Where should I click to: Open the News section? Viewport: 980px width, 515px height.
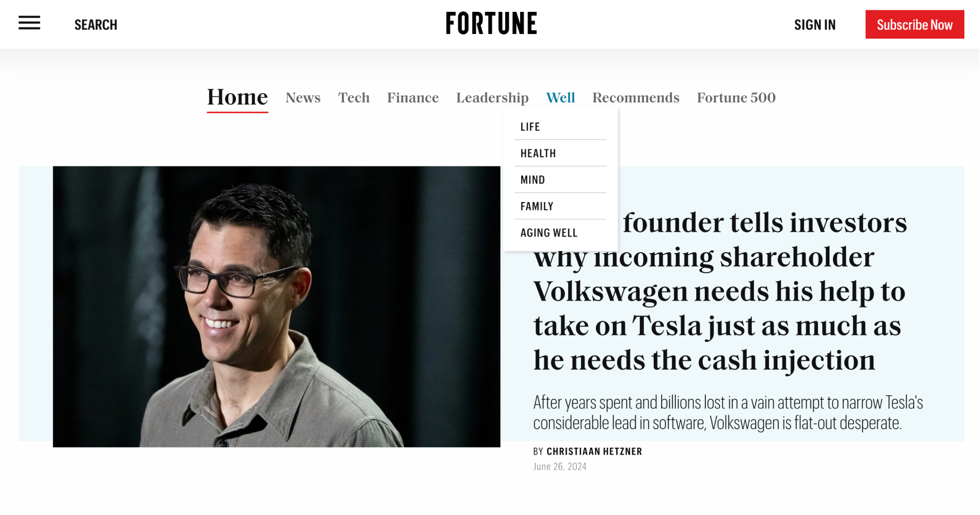[303, 98]
